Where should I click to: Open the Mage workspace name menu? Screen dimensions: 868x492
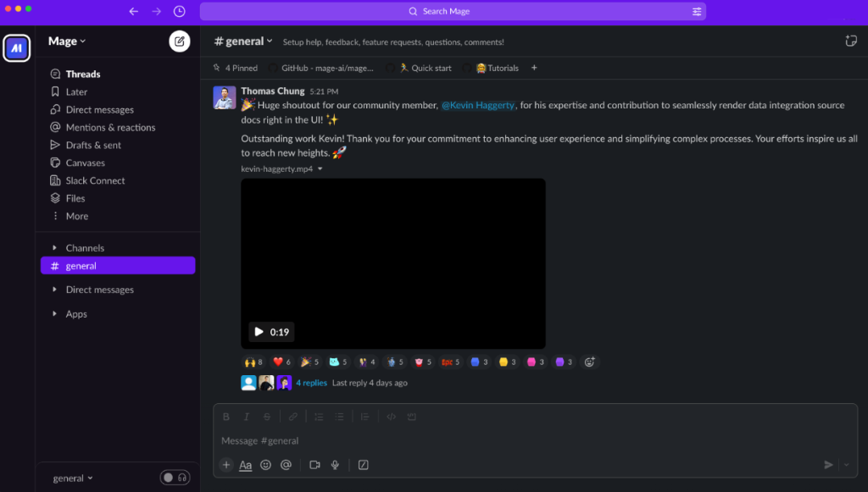(67, 41)
